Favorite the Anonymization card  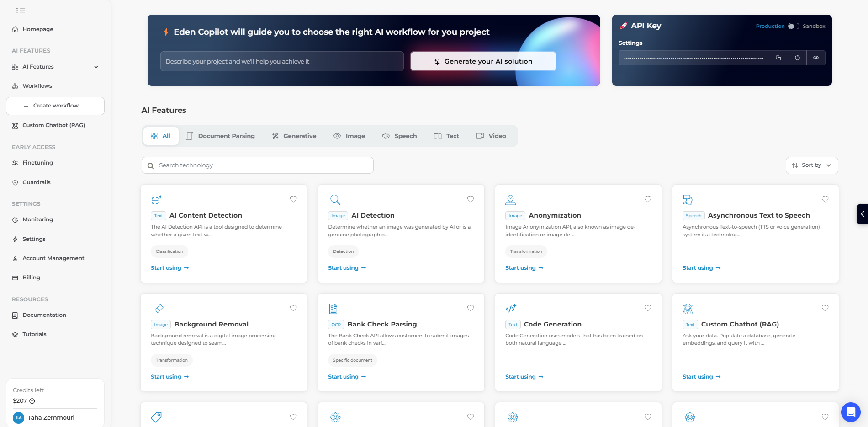point(648,199)
